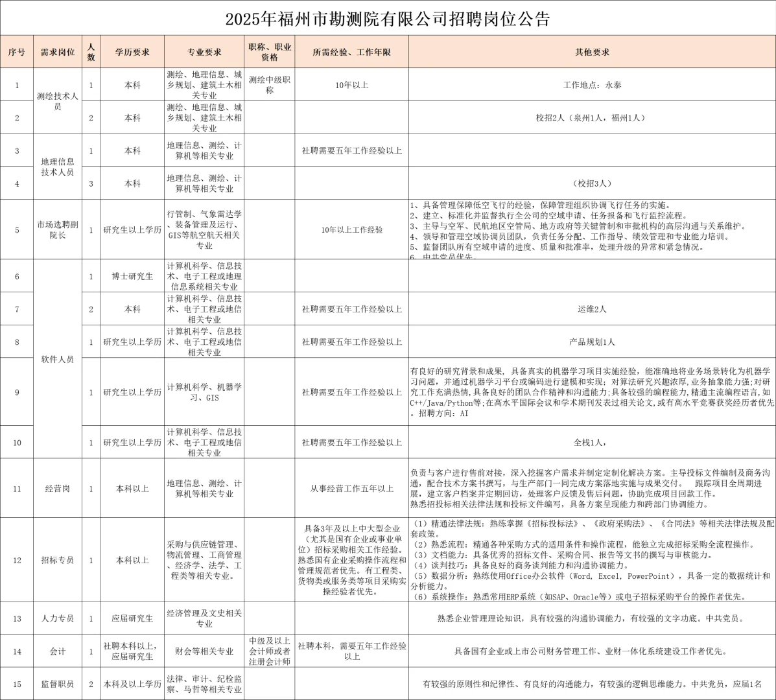The image size is (776, 700).
Task: Click the 学历要求 column header
Action: pos(132,51)
